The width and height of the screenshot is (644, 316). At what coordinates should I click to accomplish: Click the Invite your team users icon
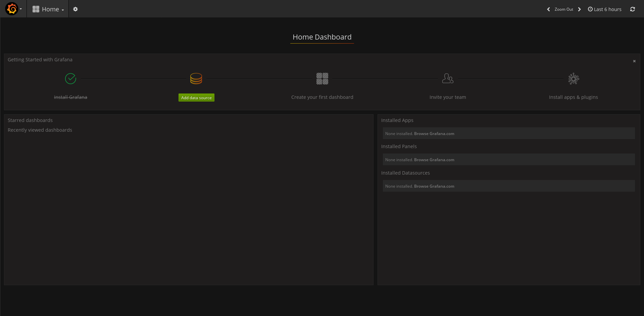[x=448, y=79]
